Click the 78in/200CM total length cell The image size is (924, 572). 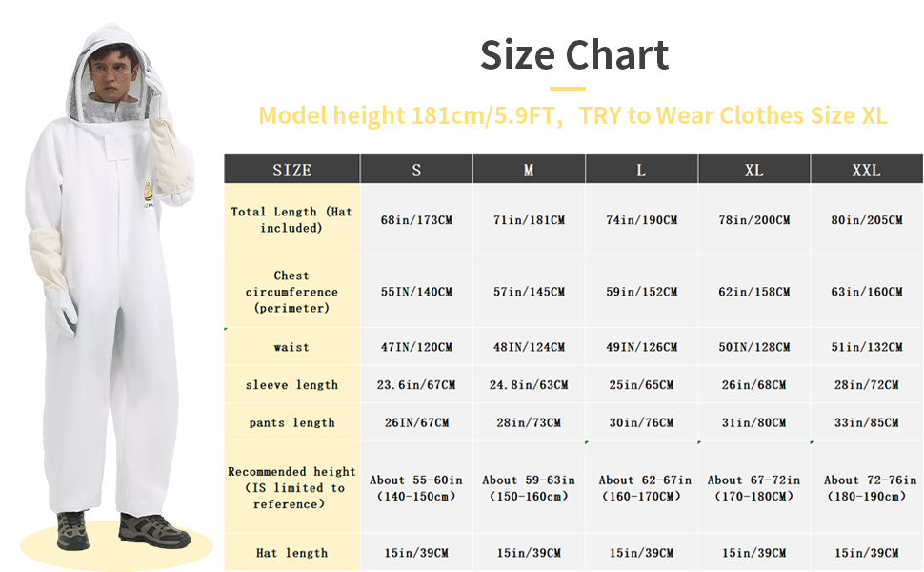click(753, 220)
